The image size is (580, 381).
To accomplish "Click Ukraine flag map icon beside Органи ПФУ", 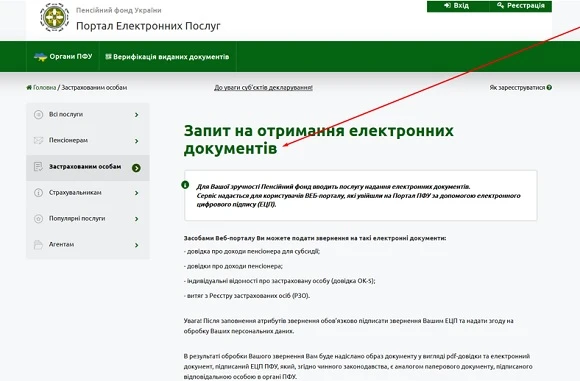I will click(x=40, y=57).
